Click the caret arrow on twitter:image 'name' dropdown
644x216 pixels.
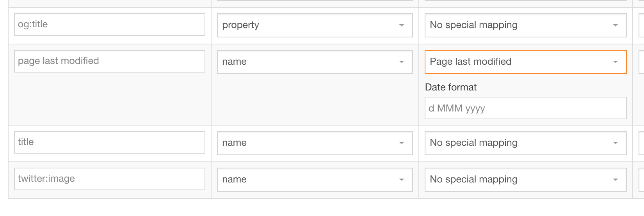pyautogui.click(x=401, y=180)
